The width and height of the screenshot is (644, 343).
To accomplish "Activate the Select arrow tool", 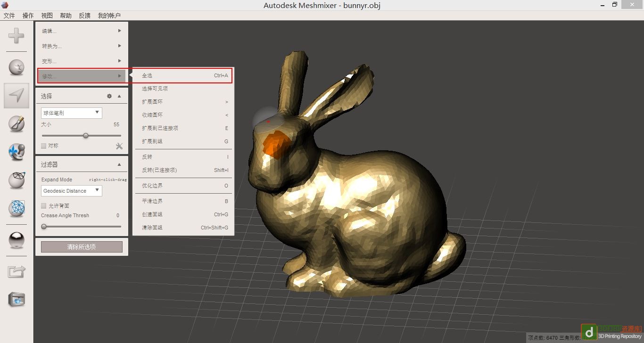I will pos(17,96).
